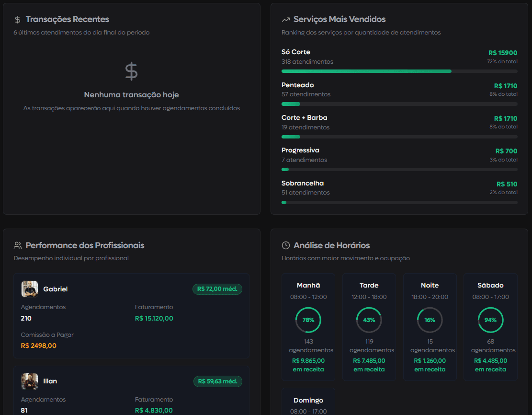Click the 94% occupancy ring for Sábado
Image resolution: width=532 pixels, height=415 pixels.
pyautogui.click(x=490, y=320)
